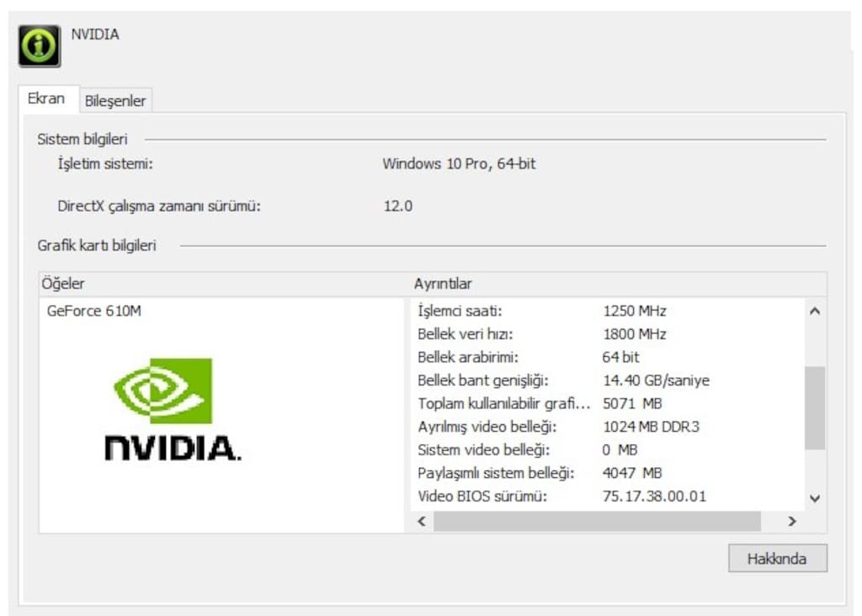Click the horizontal scroll left arrow

coord(422,521)
